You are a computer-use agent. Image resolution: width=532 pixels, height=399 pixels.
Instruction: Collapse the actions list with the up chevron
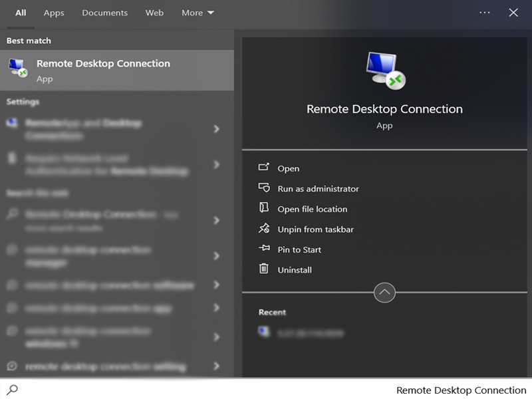click(384, 293)
